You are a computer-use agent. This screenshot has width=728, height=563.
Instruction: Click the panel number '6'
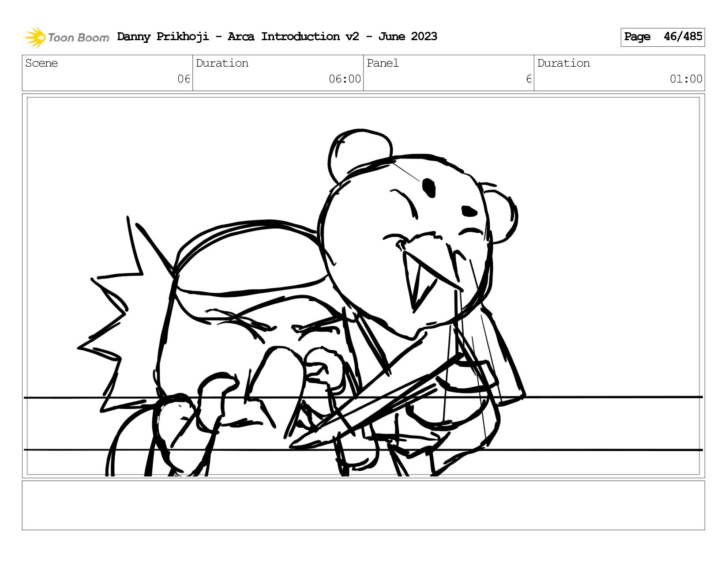(529, 79)
